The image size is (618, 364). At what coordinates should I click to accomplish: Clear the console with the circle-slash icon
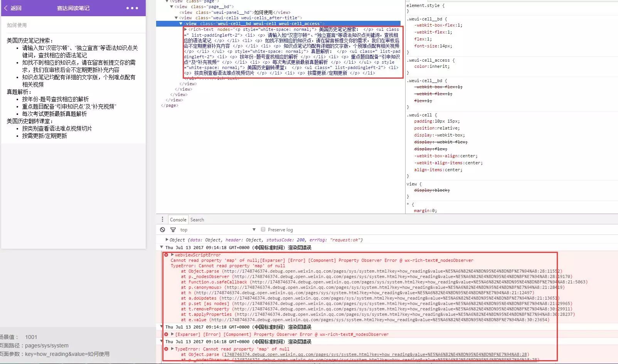[x=163, y=230]
